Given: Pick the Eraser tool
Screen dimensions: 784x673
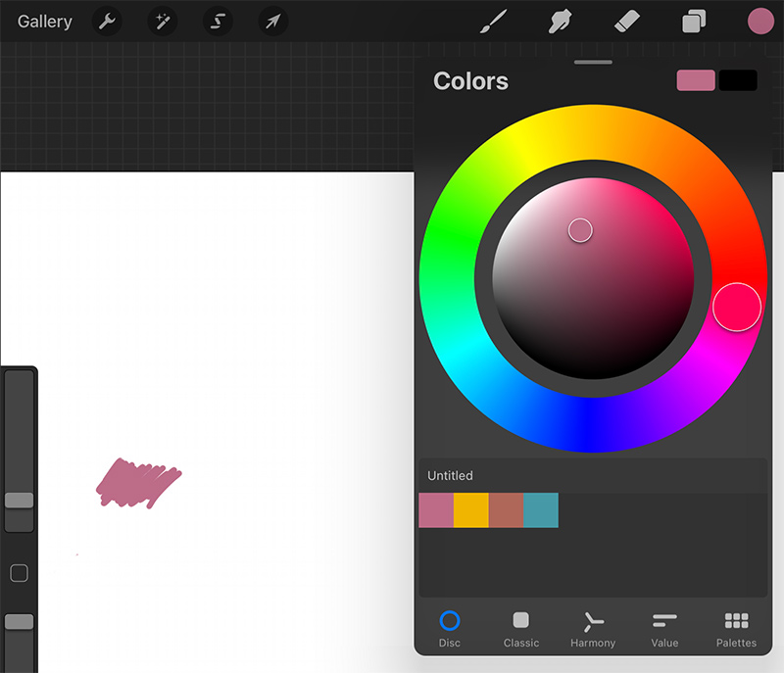Looking at the screenshot, I should tap(627, 22).
